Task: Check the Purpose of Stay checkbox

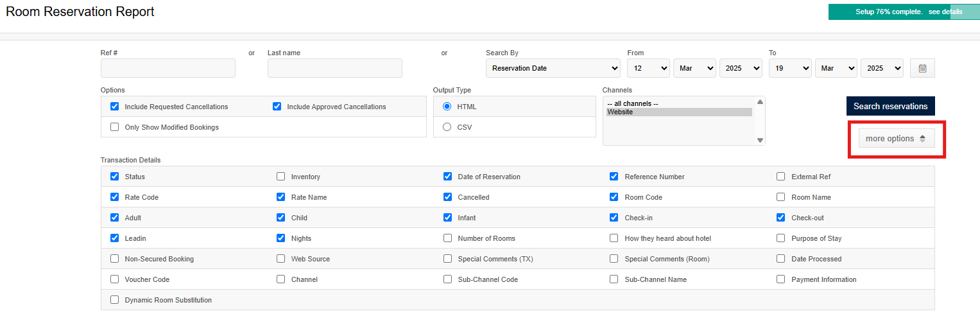Action: tap(781, 238)
